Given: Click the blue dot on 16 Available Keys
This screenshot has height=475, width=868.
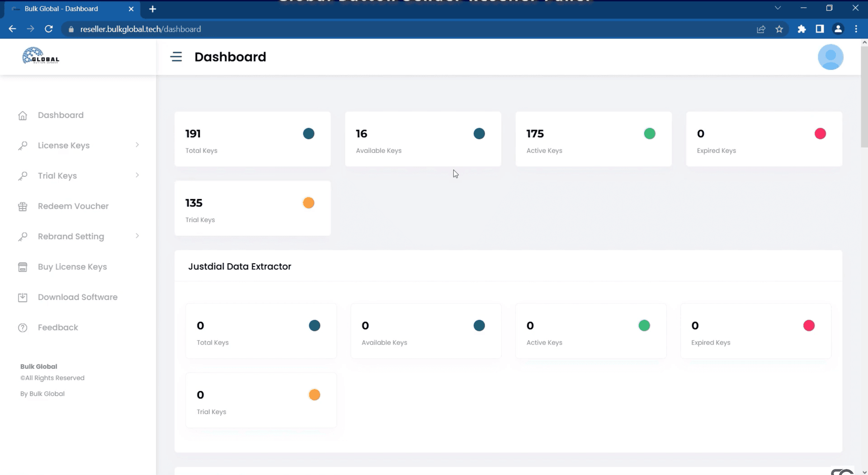Looking at the screenshot, I should 479,133.
